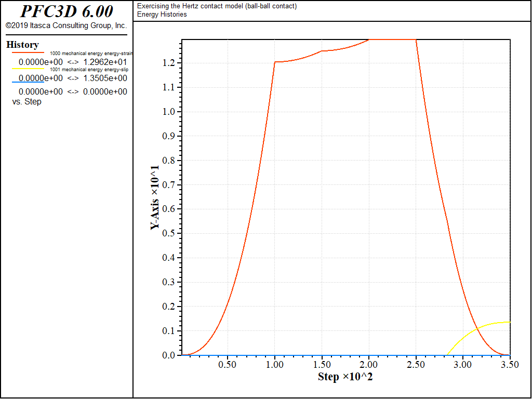Click the PFC3D 6.00 title text
This screenshot has width=532, height=399.
(x=66, y=11)
